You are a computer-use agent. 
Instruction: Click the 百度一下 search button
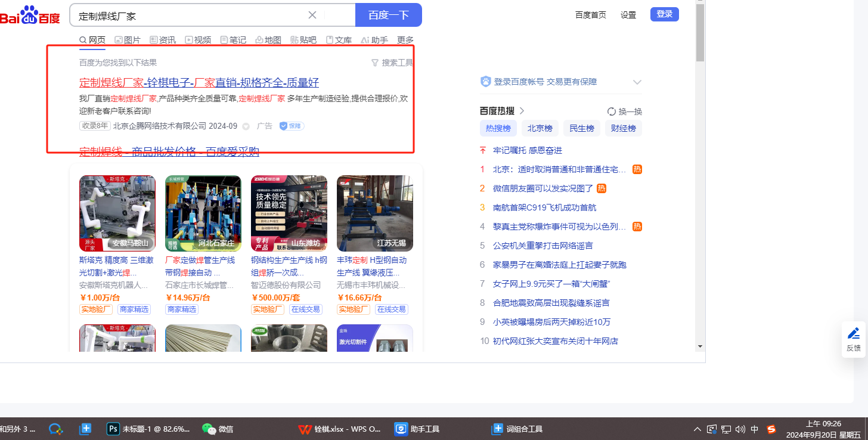coord(388,16)
